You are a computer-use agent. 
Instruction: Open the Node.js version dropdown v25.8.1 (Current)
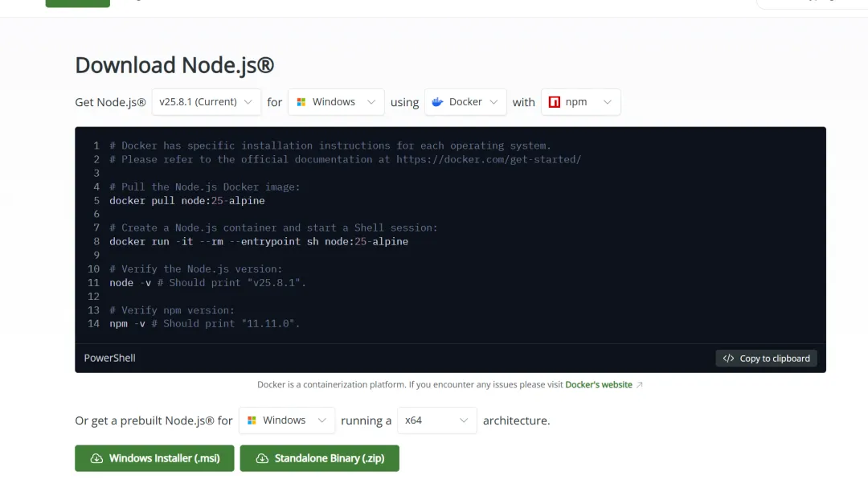(x=206, y=102)
